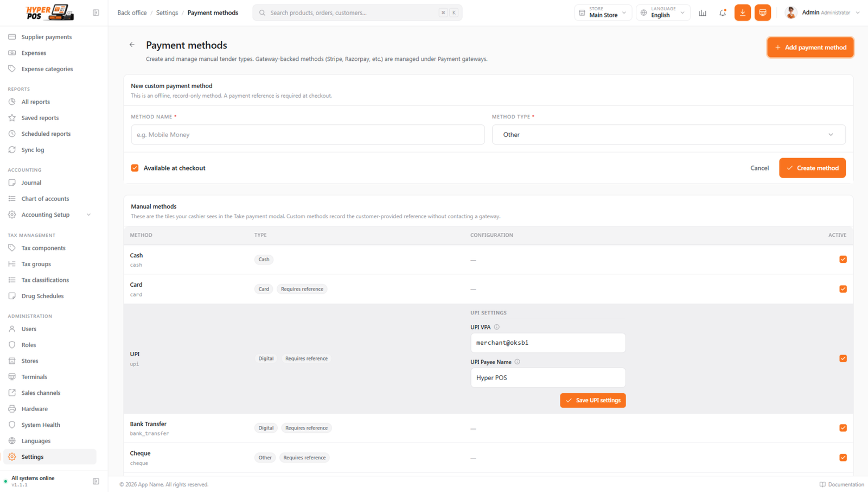Click the UPI Payee Name field
Viewport: 868px width, 492px height.
point(548,377)
